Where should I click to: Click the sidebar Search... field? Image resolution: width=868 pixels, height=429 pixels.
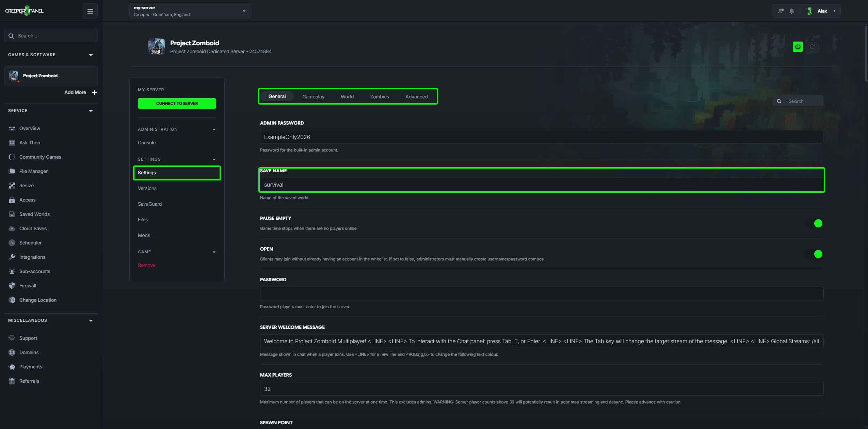[x=51, y=36]
